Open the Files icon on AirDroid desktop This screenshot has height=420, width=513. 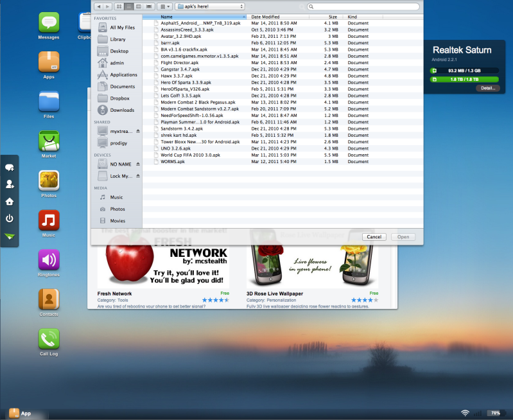(49, 101)
